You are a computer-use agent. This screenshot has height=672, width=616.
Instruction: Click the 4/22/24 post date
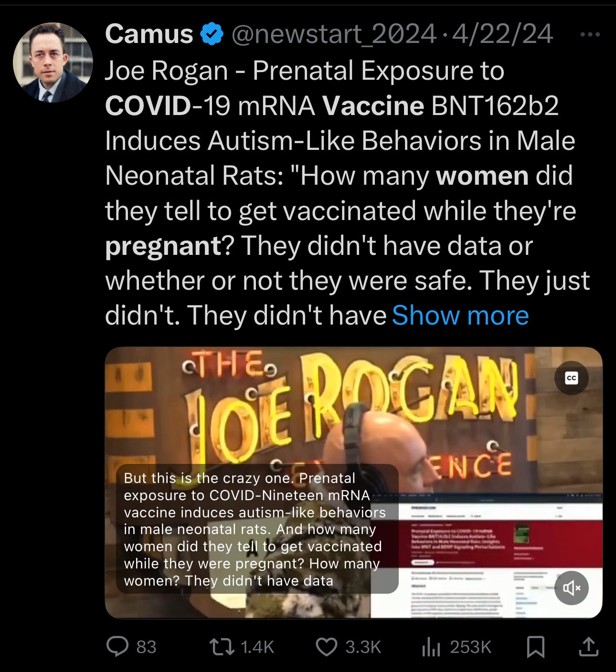coord(502,34)
